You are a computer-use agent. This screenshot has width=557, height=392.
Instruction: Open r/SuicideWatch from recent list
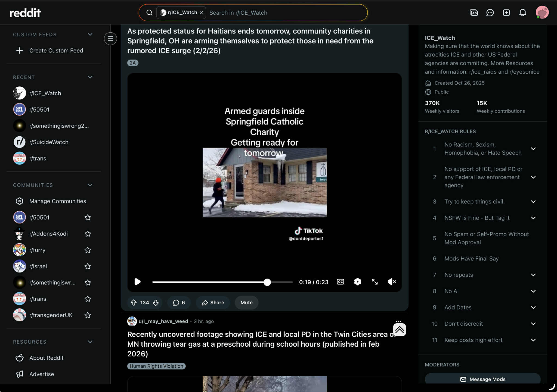point(49,142)
